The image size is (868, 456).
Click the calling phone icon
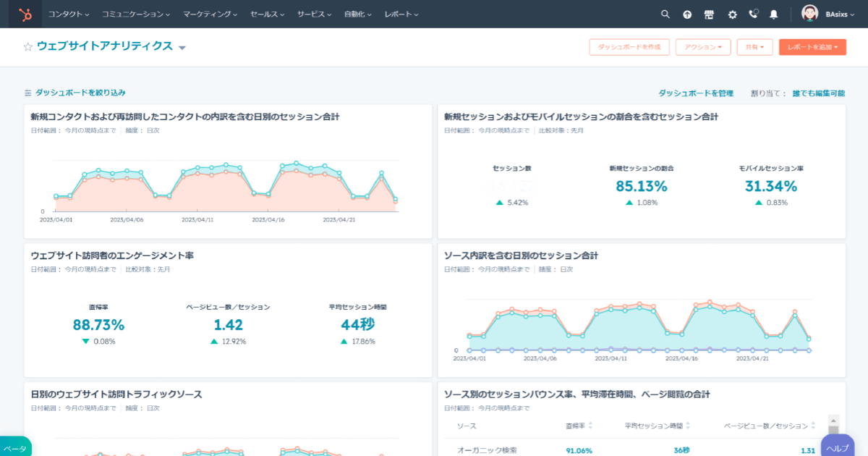pyautogui.click(x=753, y=14)
